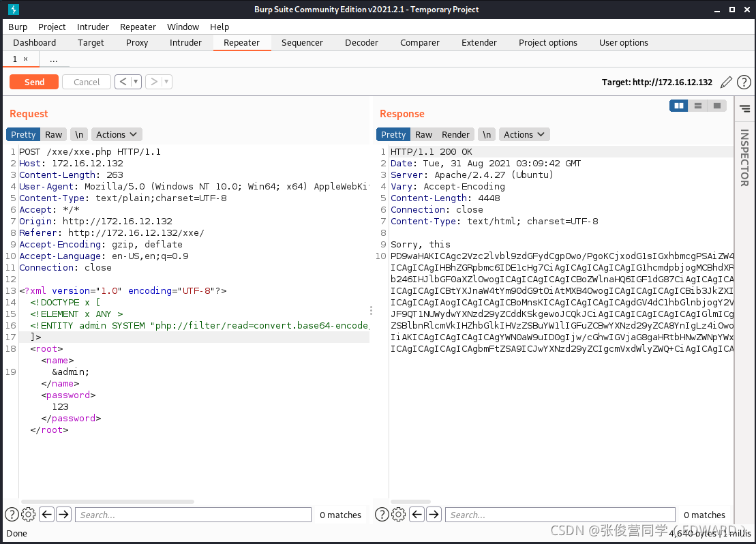The image size is (756, 544).
Task: Click Response search help question icon
Action: point(382,515)
